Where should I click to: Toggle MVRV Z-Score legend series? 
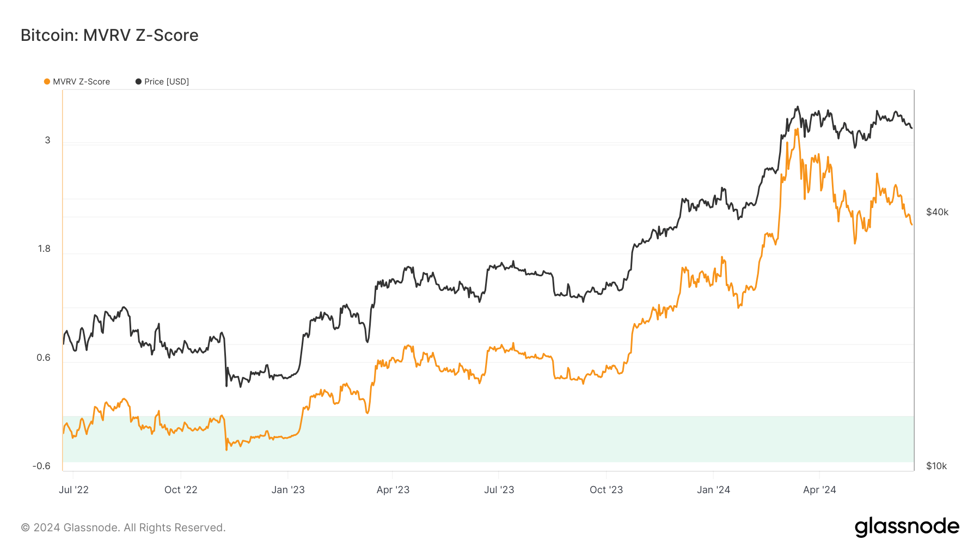point(81,82)
